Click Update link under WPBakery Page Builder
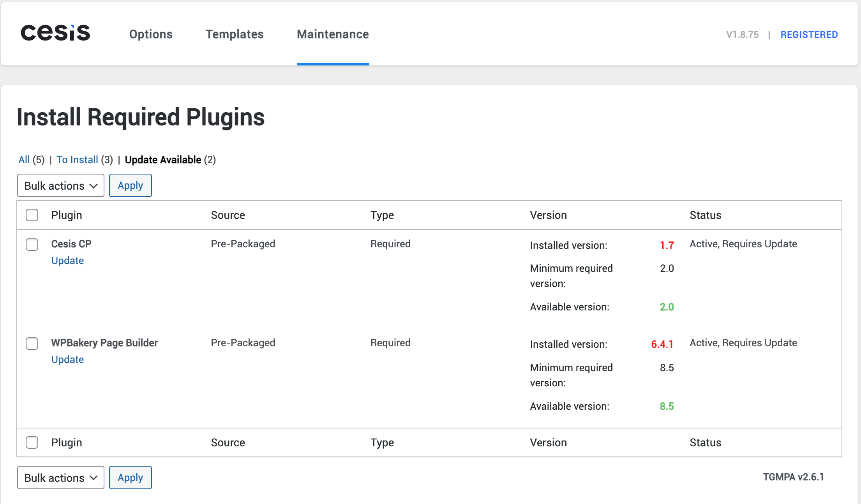861x504 pixels. pos(67,359)
